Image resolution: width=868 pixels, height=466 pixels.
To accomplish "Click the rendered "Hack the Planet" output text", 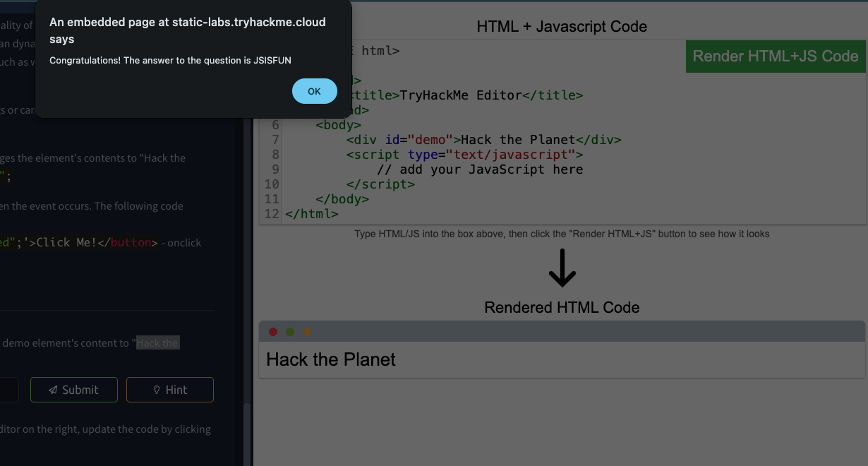I will (331, 359).
